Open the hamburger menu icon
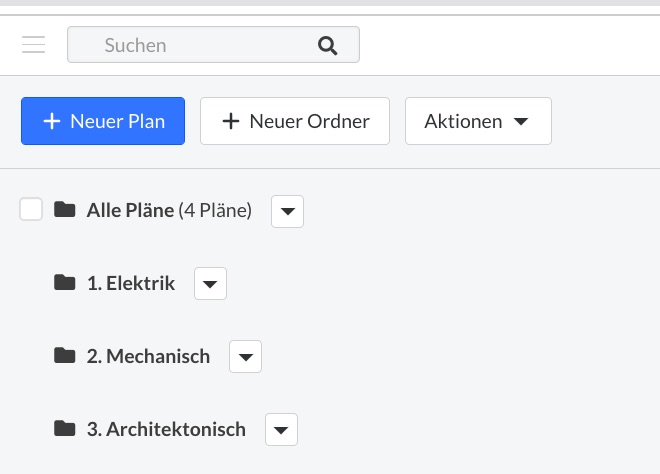 (x=33, y=45)
